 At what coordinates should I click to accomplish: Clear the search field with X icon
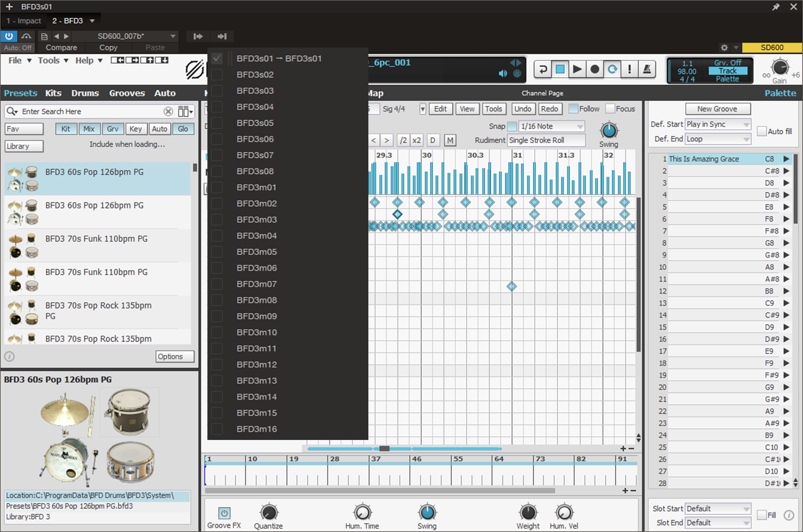pos(168,111)
